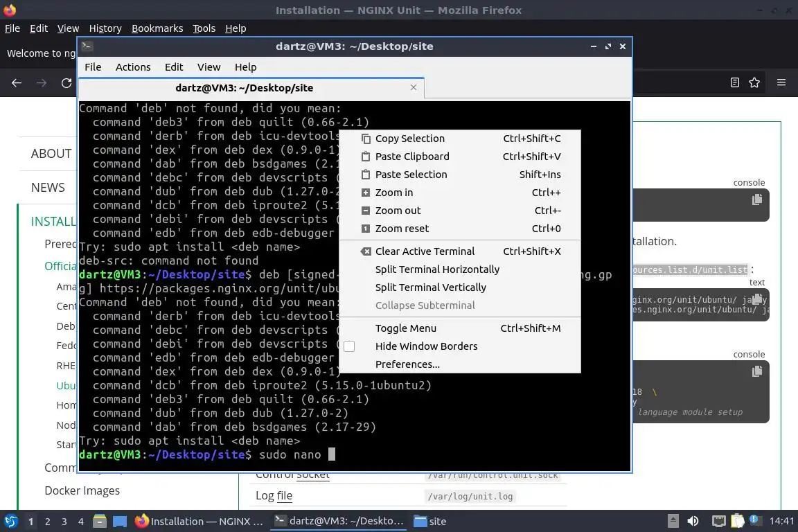
Task: Open terminal Edit menu
Action: 174,67
